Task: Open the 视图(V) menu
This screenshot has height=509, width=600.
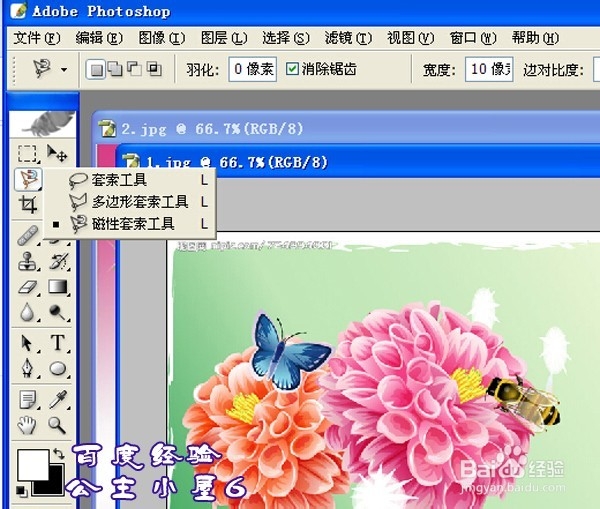Action: coord(410,38)
